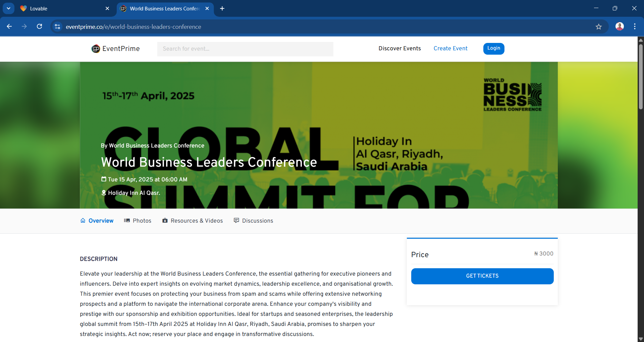Focus the Search for event field
The height and width of the screenshot is (342, 644).
tap(245, 49)
